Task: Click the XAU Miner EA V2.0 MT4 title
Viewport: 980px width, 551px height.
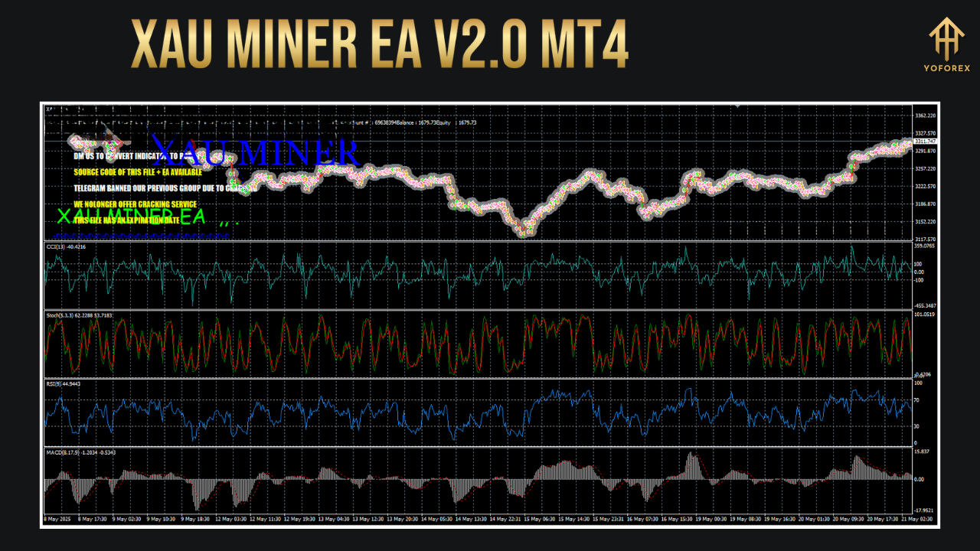Action: click(x=379, y=46)
